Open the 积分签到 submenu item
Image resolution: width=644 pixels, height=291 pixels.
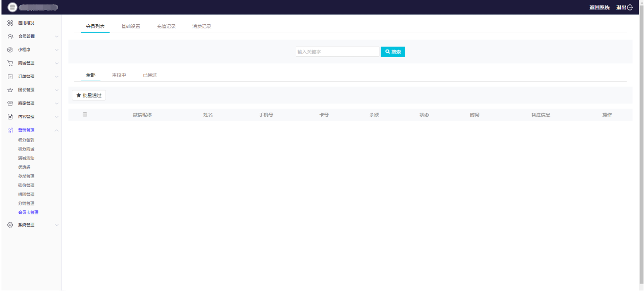[x=26, y=140]
